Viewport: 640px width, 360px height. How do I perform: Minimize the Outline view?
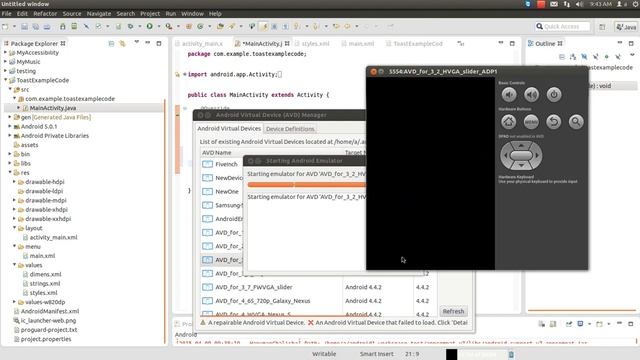620,42
